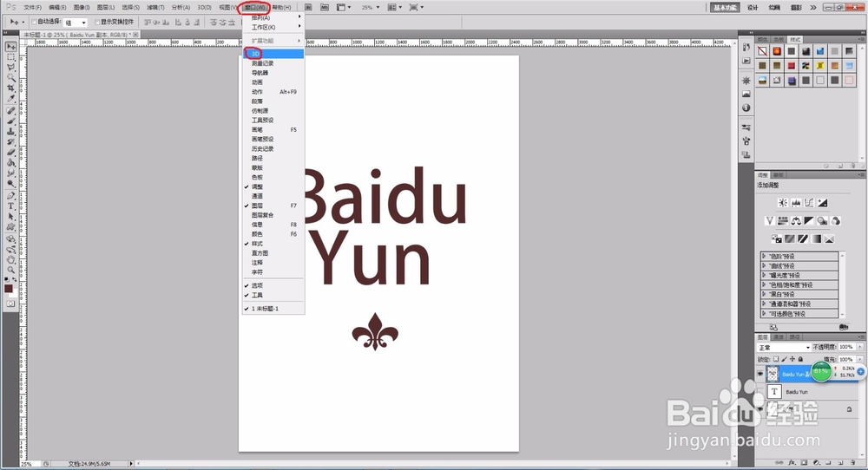Enable the 显示变换控件 checkbox

(x=97, y=23)
